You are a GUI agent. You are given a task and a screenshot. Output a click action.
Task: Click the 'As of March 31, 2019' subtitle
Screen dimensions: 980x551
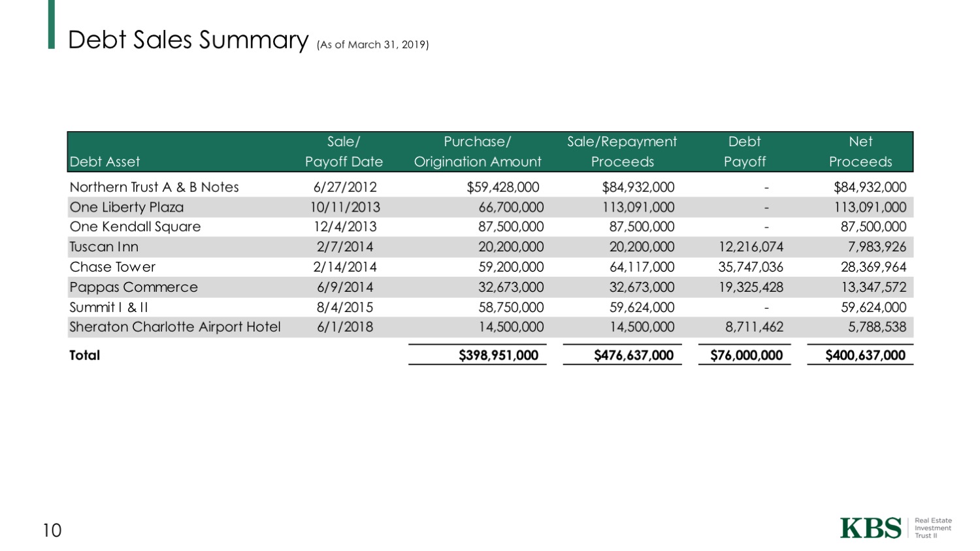coord(372,44)
